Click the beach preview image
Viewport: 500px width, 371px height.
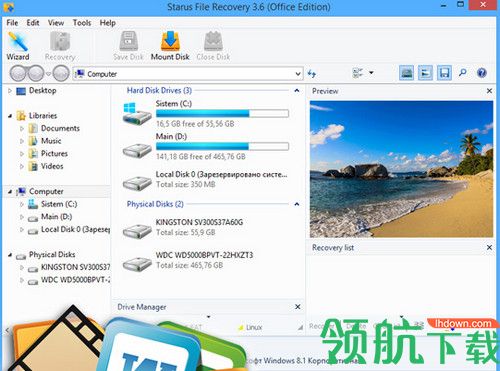click(401, 169)
